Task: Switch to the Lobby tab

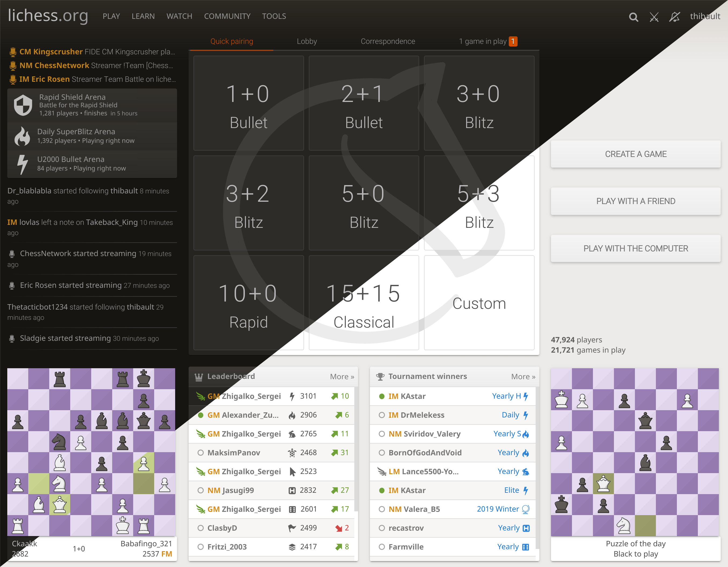Action: pos(307,41)
